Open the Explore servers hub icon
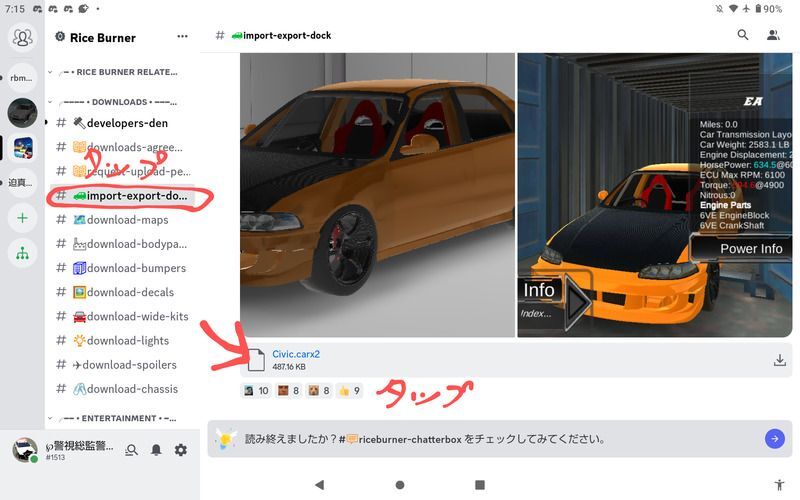The width and height of the screenshot is (800, 500). pyautogui.click(x=22, y=254)
